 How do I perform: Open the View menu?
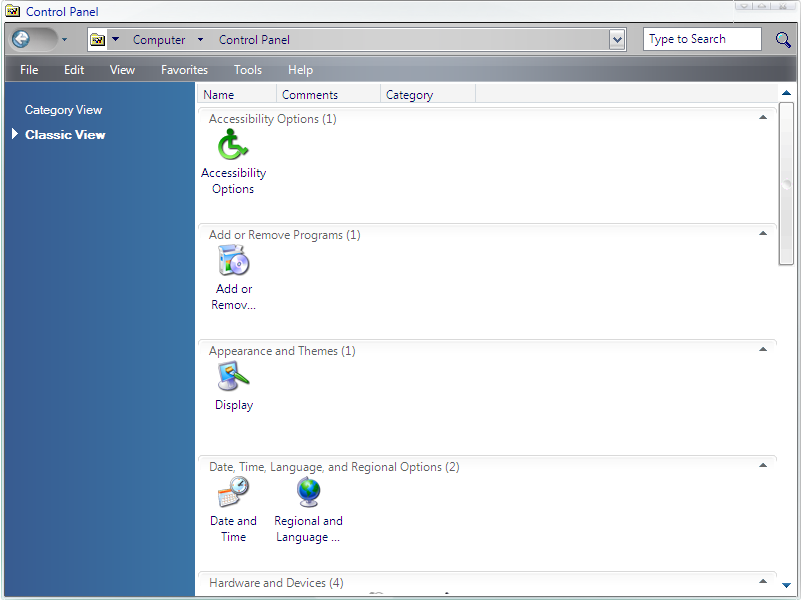pyautogui.click(x=122, y=70)
